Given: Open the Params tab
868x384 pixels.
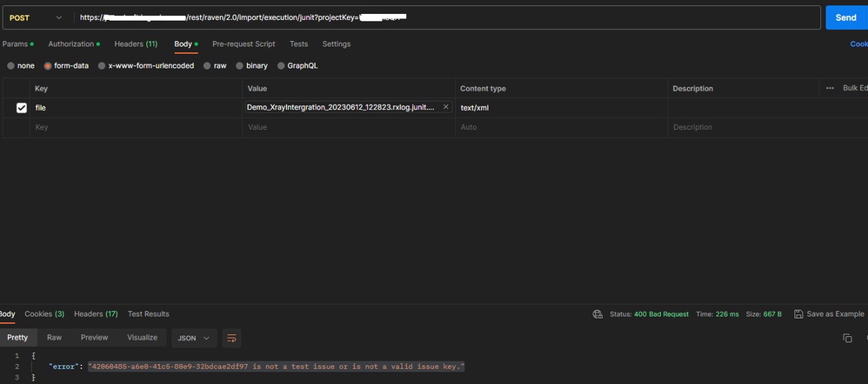Looking at the screenshot, I should pyautogui.click(x=17, y=44).
